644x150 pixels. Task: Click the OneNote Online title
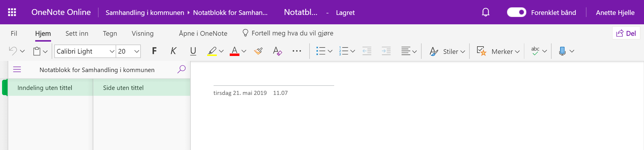click(x=61, y=12)
